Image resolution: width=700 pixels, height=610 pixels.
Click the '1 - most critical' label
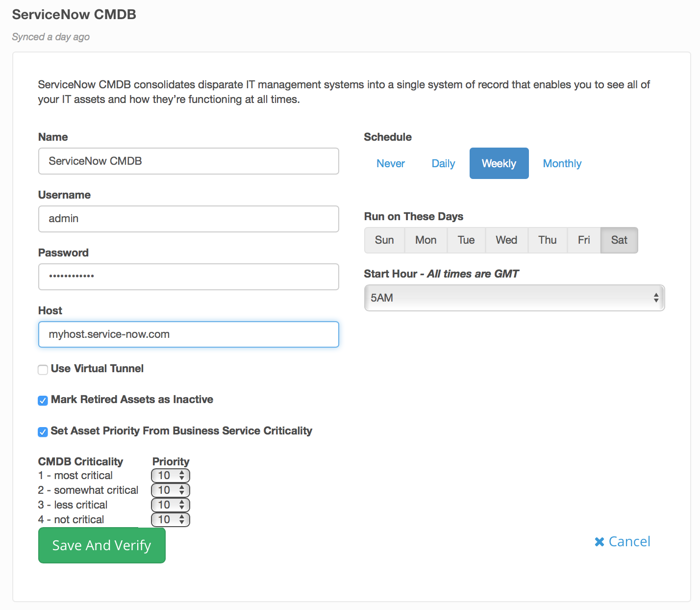(75, 476)
